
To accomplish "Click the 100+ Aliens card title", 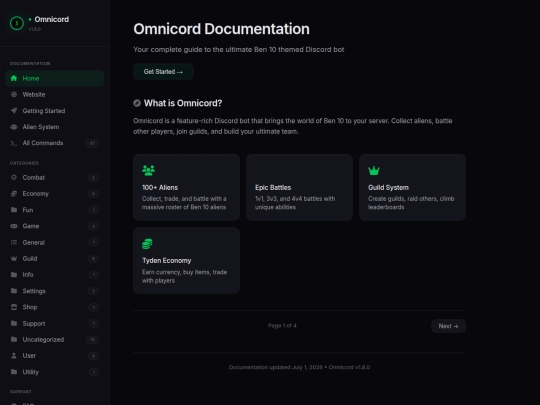I will pos(160,187).
